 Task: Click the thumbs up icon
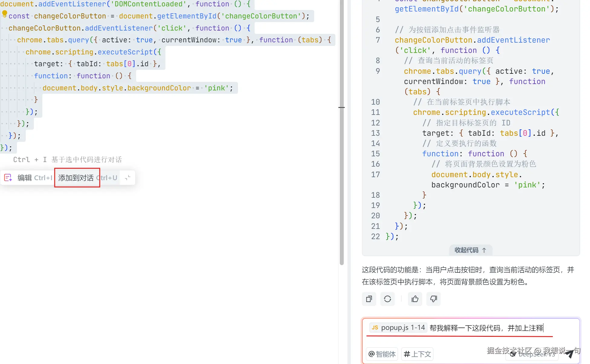click(x=415, y=299)
